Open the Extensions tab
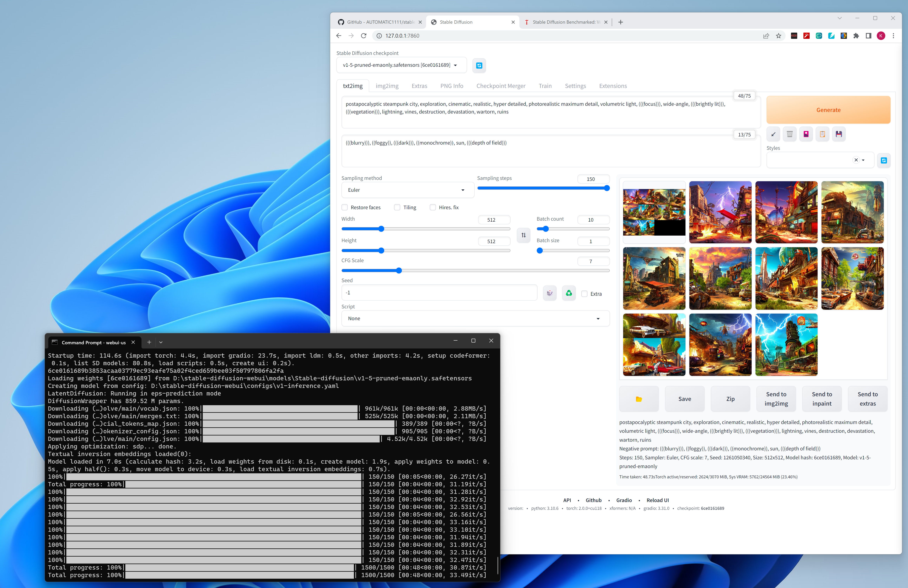 click(613, 86)
